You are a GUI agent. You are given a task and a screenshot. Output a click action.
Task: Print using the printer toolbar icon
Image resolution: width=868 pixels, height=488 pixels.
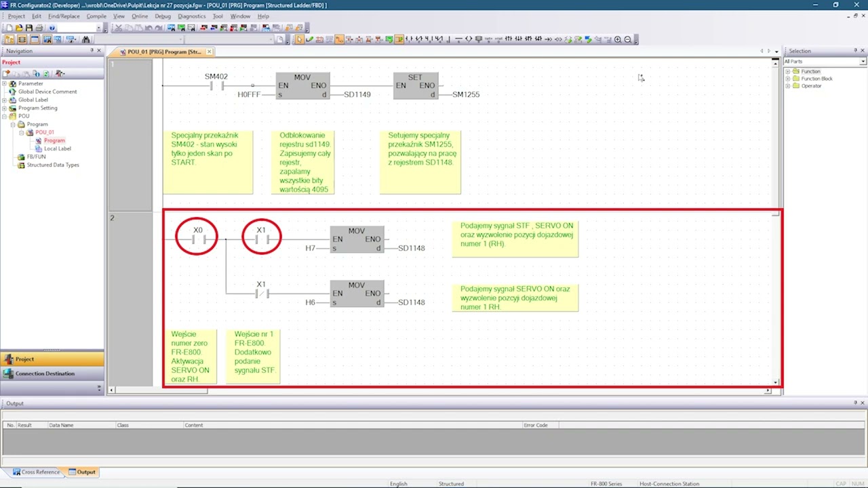pyautogui.click(x=39, y=28)
